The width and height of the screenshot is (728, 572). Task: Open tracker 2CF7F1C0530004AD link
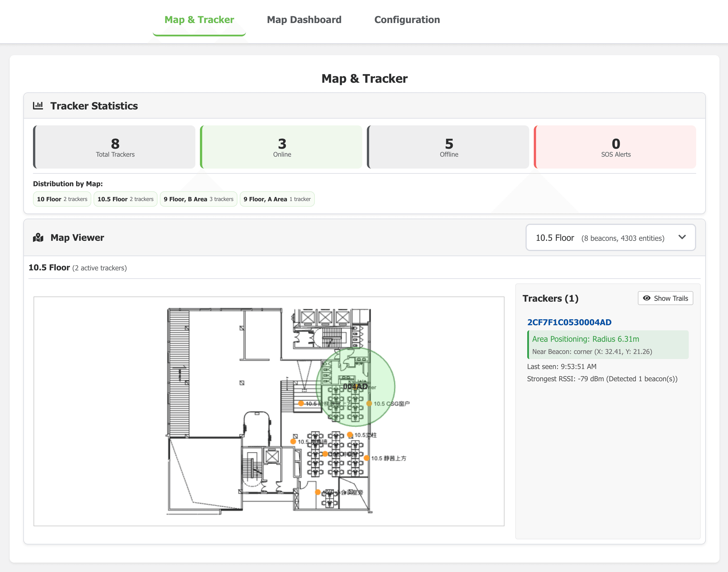click(569, 322)
